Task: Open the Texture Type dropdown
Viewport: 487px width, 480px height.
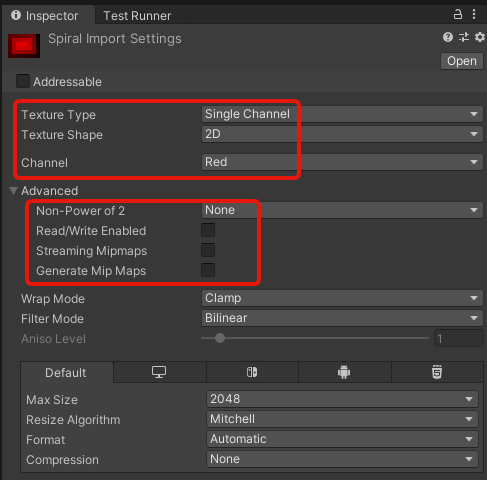Action: [342, 114]
